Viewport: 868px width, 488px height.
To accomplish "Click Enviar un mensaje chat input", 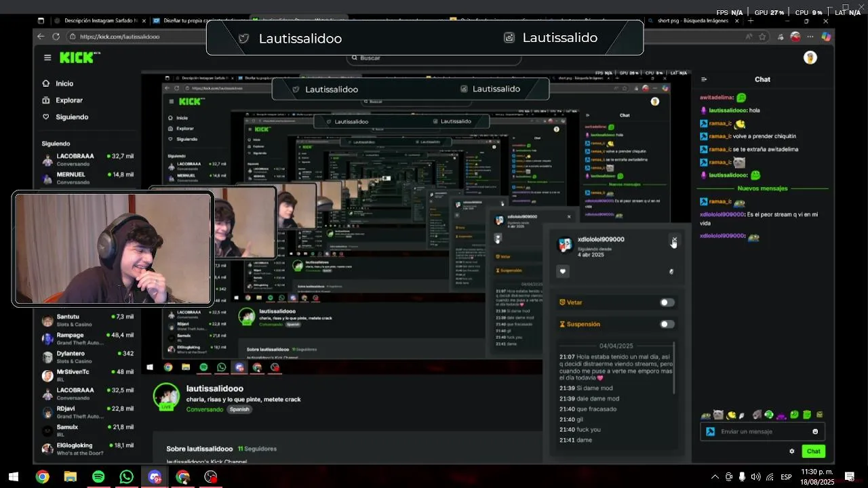I will point(763,431).
